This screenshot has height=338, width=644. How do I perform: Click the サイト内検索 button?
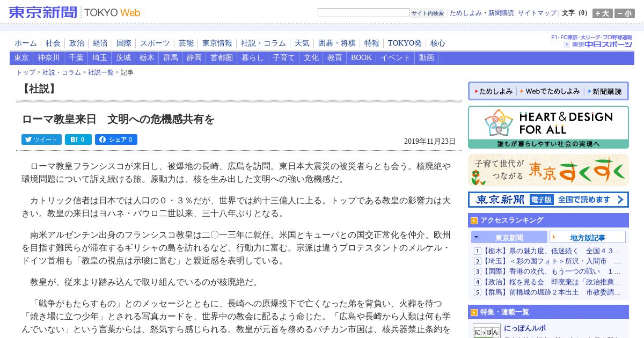point(428,13)
